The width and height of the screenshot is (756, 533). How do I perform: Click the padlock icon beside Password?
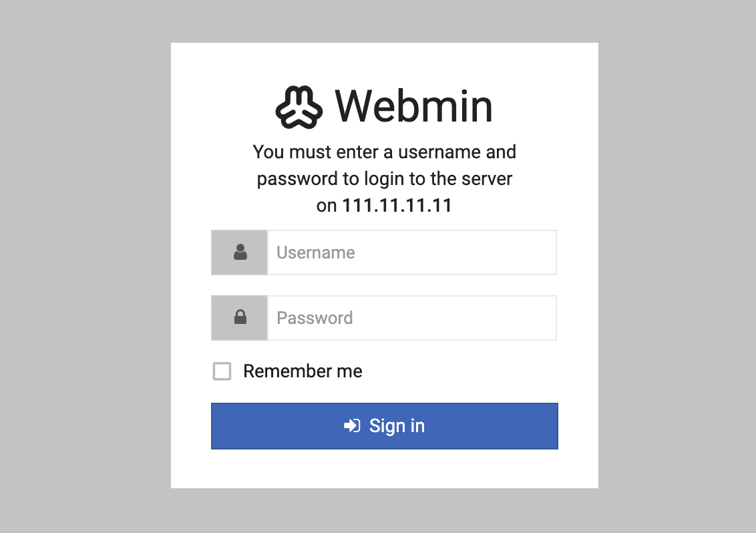tap(240, 318)
